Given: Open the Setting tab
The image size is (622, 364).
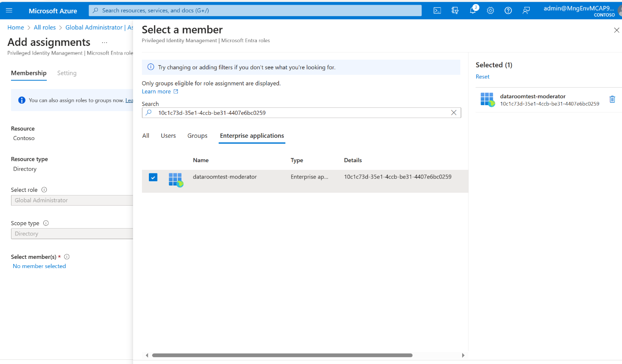Looking at the screenshot, I should tap(67, 73).
